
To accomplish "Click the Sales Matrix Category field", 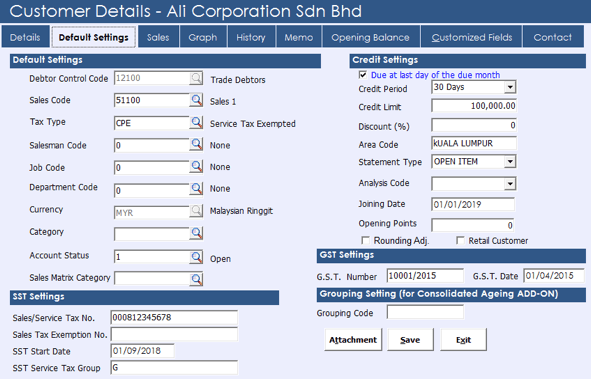I will 152,279.
